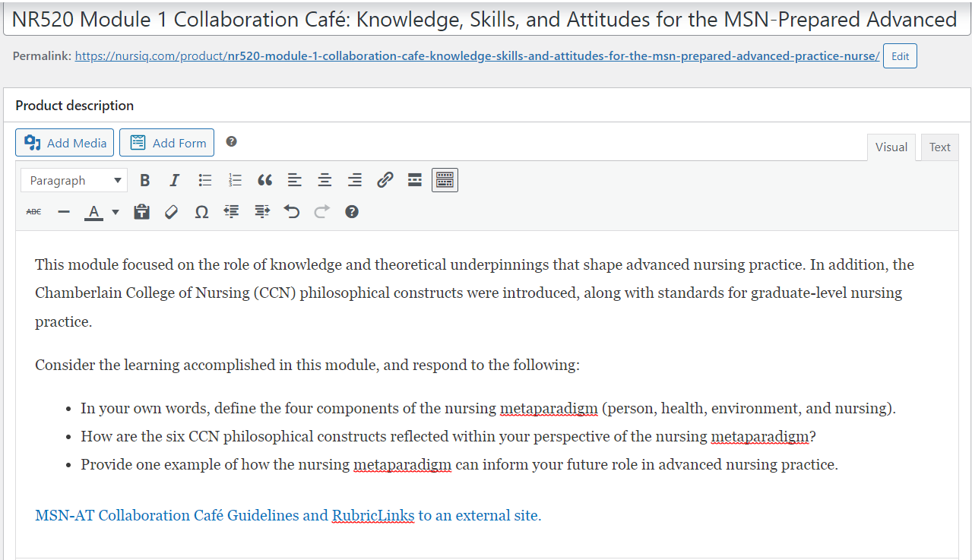Insert a numbered list

tap(235, 180)
